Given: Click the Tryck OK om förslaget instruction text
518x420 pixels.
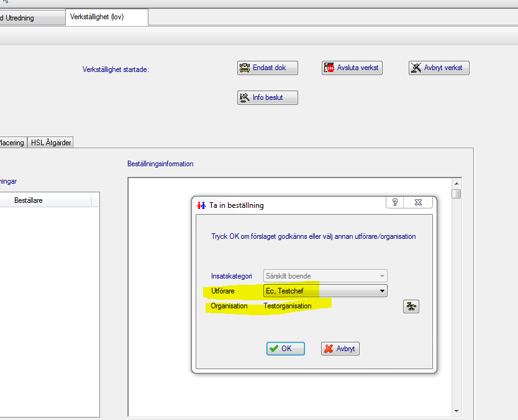Looking at the screenshot, I should pyautogui.click(x=314, y=236).
